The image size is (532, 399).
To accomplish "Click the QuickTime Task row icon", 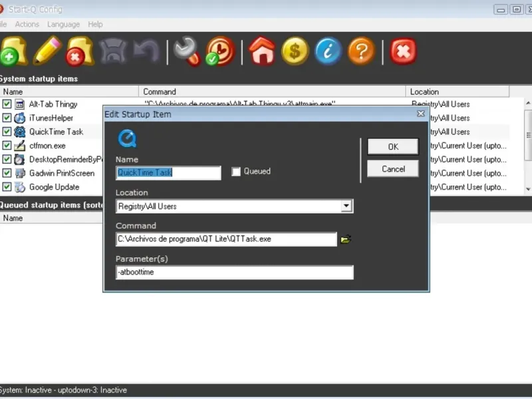I will tap(20, 132).
